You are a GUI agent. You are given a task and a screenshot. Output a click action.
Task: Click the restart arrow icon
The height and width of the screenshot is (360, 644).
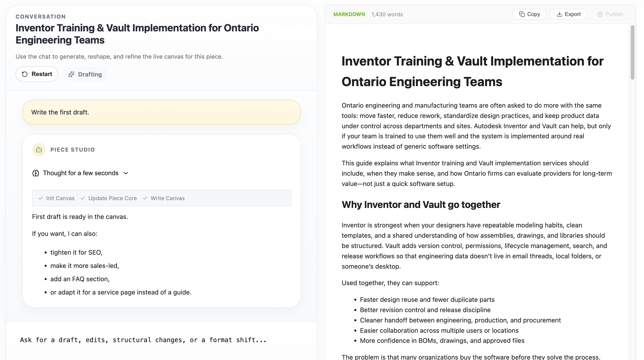click(24, 74)
